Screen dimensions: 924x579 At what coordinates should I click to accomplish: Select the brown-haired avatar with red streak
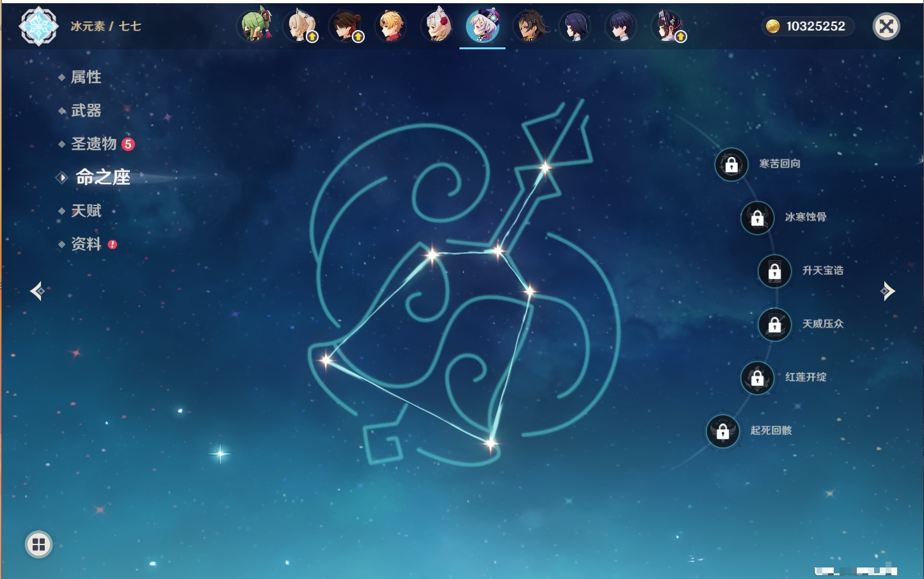pos(346,26)
